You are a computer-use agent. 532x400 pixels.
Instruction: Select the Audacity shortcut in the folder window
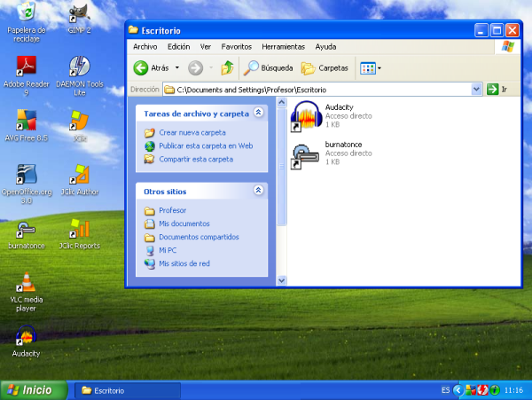click(307, 115)
